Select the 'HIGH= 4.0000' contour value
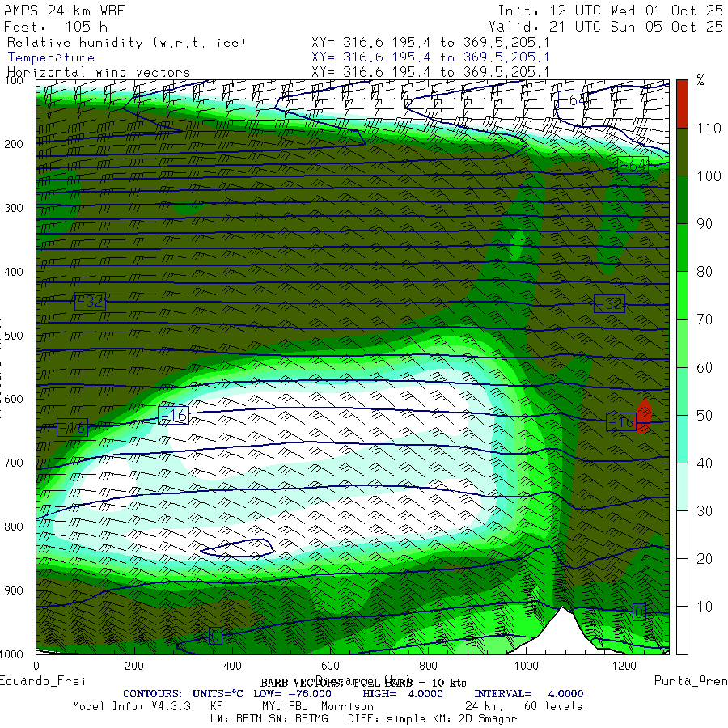728x728 pixels. point(403,694)
